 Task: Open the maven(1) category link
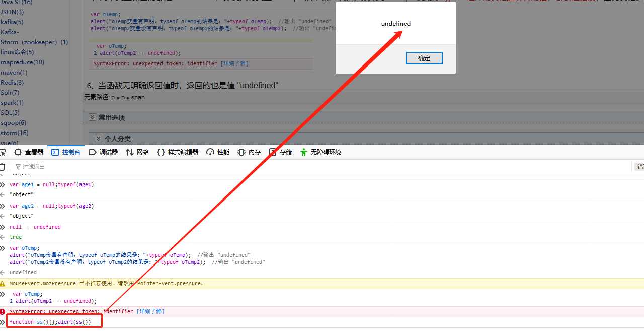14,73
